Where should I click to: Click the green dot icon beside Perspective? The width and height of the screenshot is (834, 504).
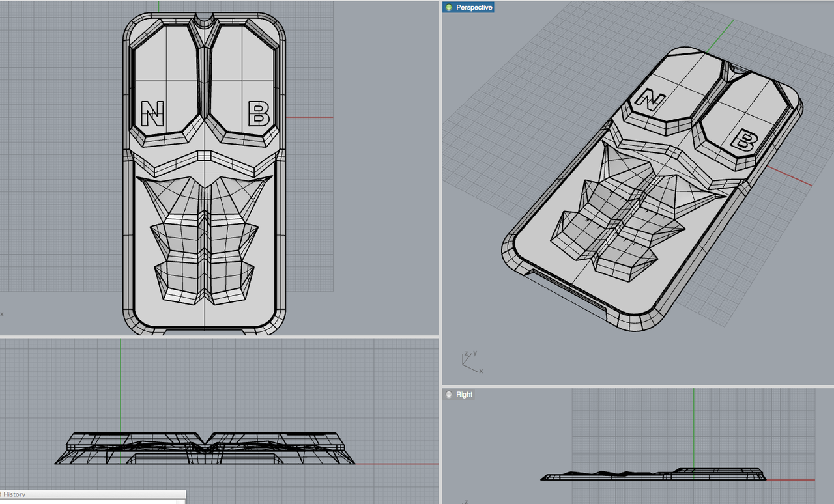pyautogui.click(x=448, y=7)
